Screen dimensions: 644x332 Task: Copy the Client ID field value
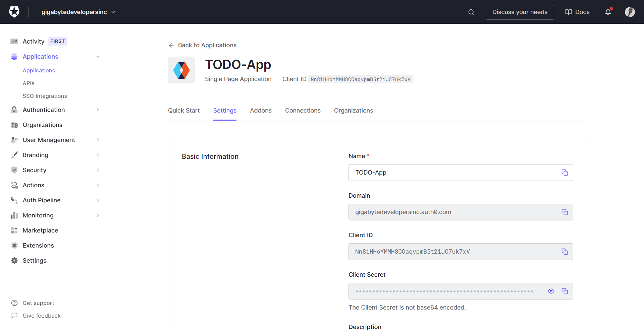[x=565, y=252]
